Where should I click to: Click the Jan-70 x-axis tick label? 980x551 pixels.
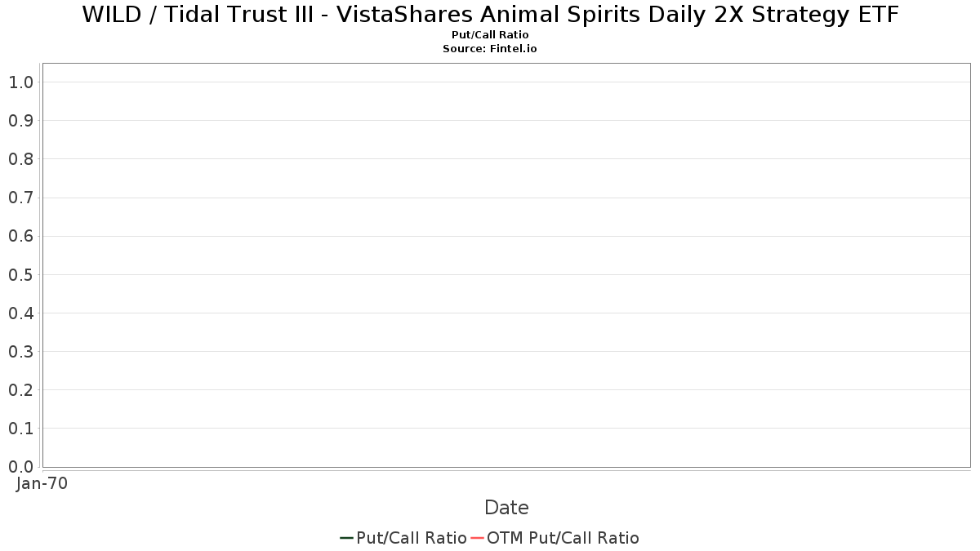click(42, 483)
